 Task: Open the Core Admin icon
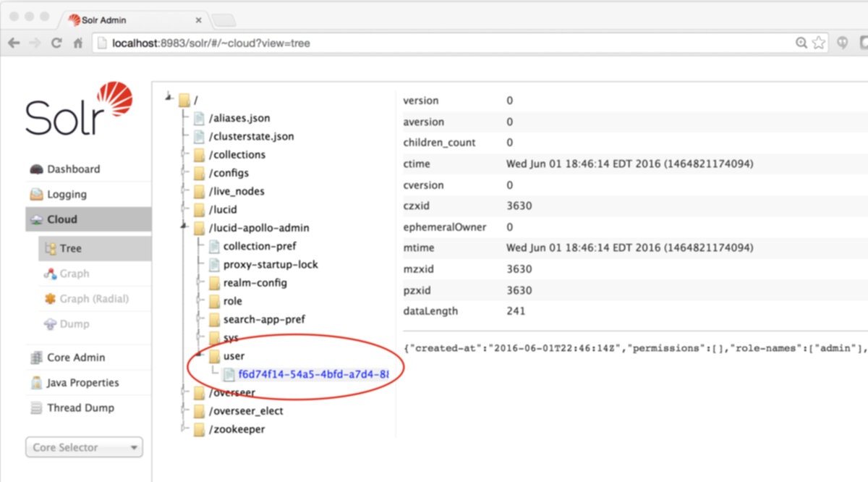tap(36, 358)
